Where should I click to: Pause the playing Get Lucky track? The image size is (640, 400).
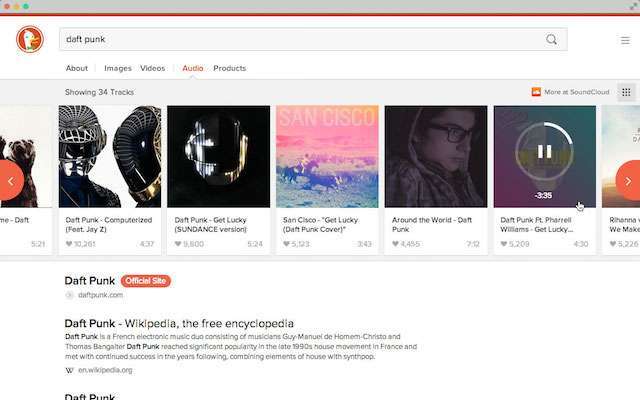coord(544,151)
